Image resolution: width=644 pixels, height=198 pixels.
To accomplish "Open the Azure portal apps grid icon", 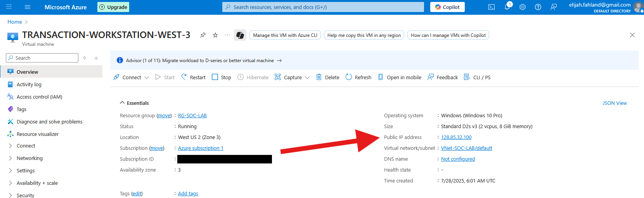I will click(x=9, y=7).
